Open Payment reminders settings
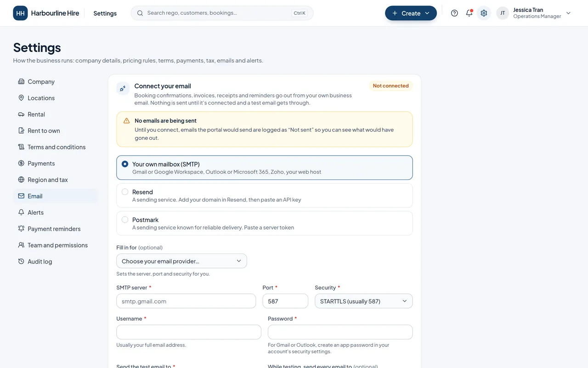The width and height of the screenshot is (588, 368). (56, 229)
